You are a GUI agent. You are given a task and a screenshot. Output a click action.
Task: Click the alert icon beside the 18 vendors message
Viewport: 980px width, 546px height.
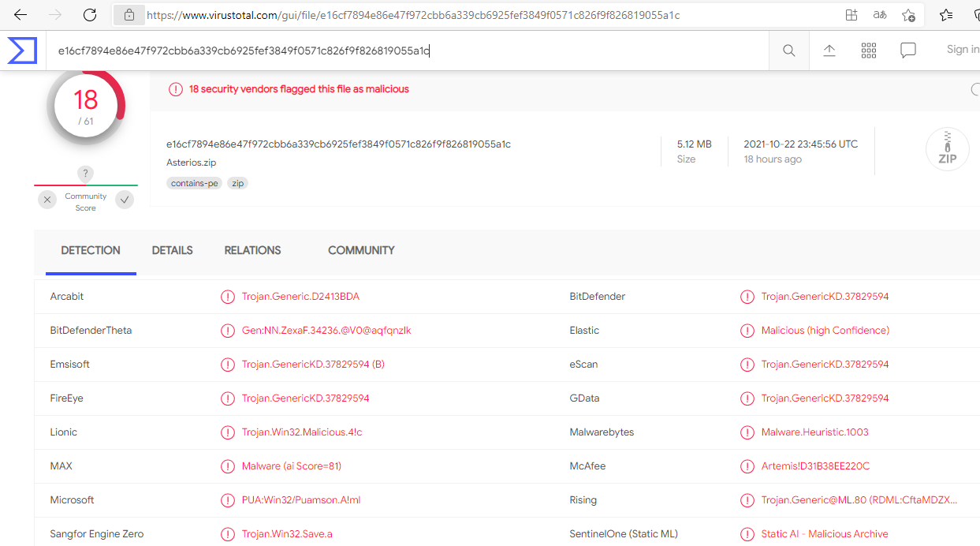coord(176,89)
